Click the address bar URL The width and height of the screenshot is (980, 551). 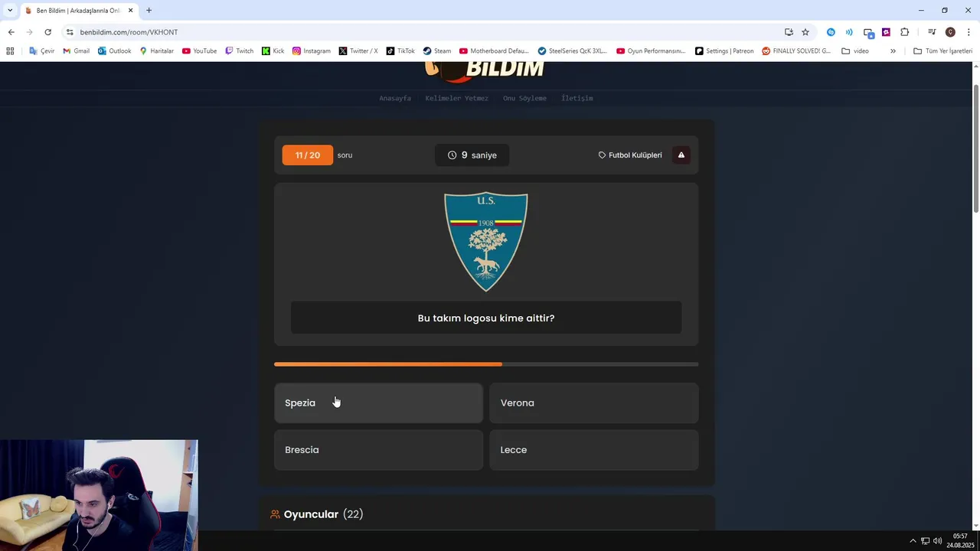point(129,32)
